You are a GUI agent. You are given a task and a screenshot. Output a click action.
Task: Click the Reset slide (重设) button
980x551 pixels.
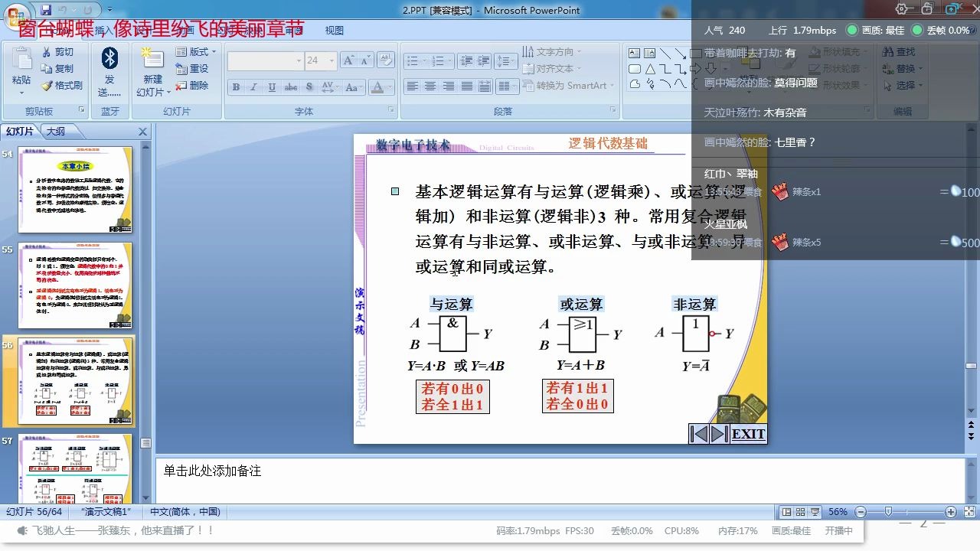coord(191,69)
